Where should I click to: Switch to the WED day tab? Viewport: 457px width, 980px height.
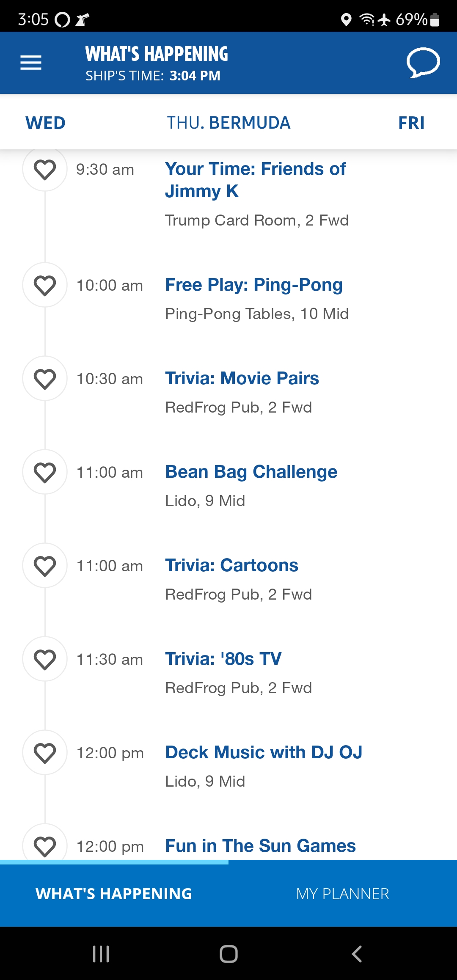[46, 123]
